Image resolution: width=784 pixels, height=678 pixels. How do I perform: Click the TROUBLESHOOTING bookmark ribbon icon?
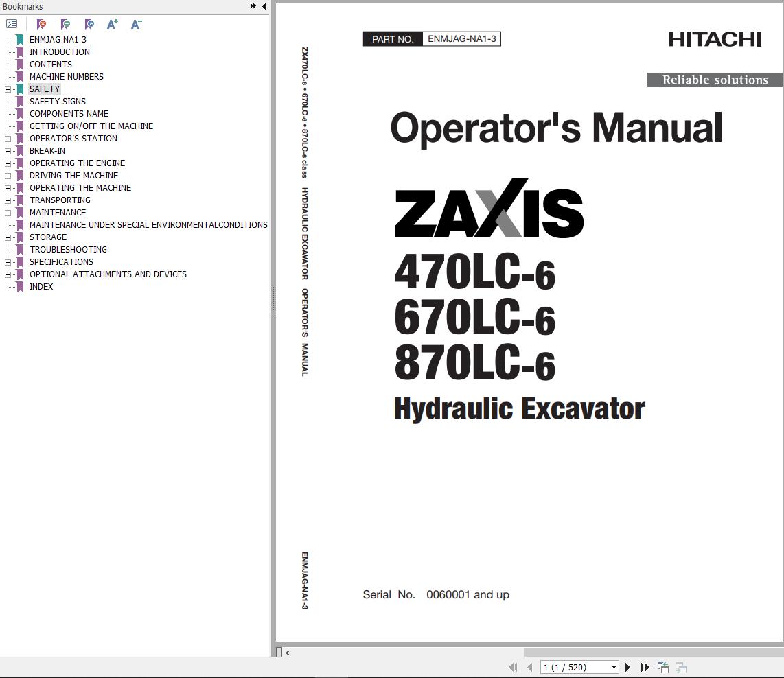tap(20, 250)
